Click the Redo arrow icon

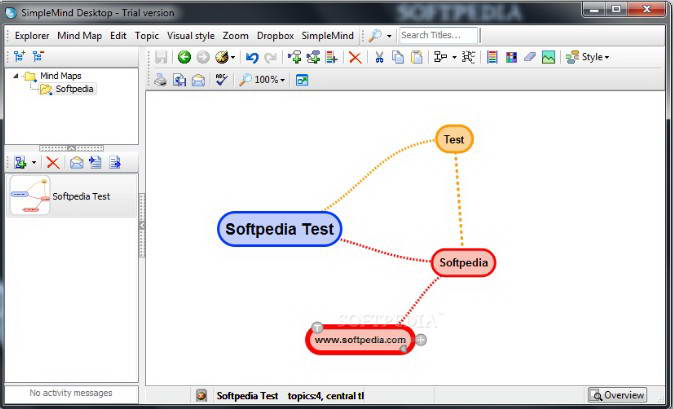(x=270, y=57)
